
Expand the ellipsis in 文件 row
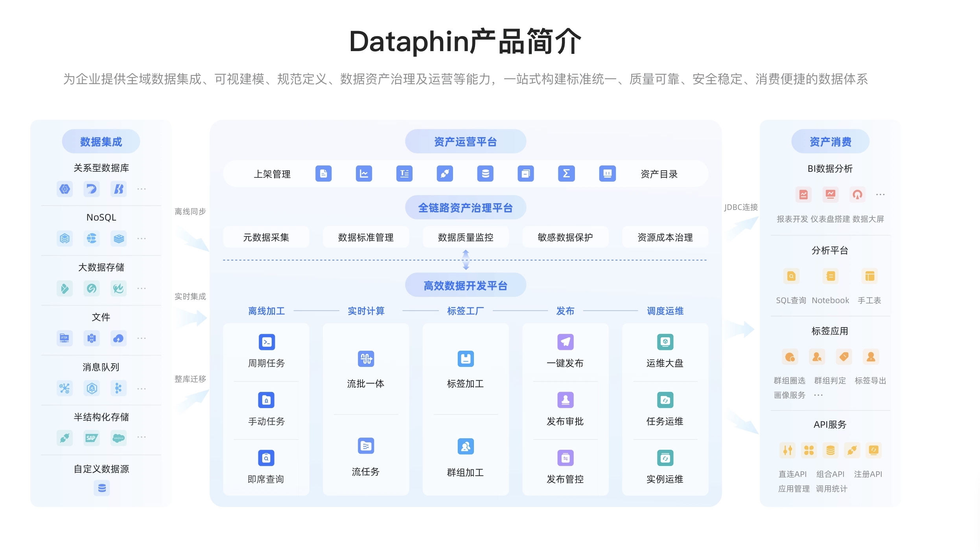pyautogui.click(x=142, y=338)
